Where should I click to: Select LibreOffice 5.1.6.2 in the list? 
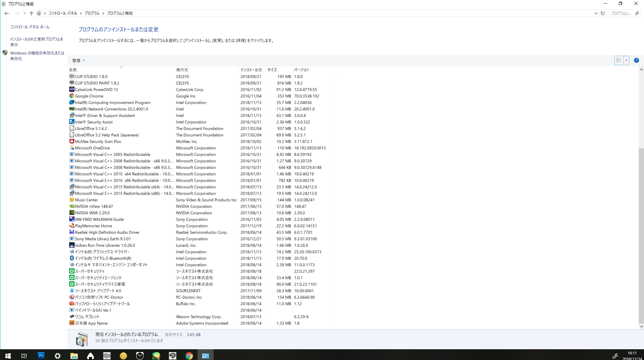tap(202, 129)
